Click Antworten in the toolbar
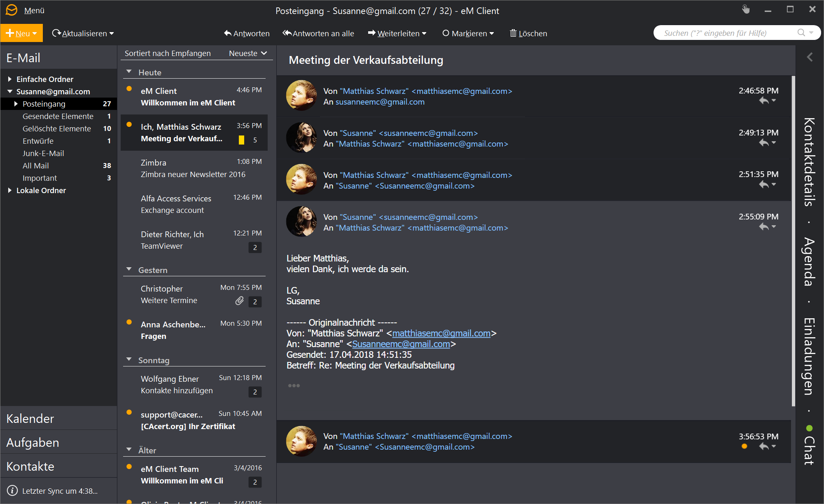 click(x=247, y=33)
